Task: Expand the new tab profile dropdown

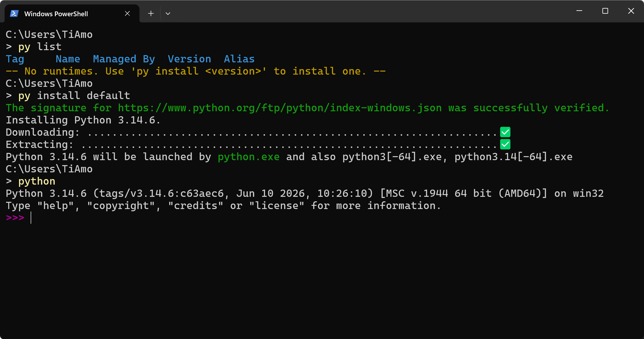Action: 168,13
